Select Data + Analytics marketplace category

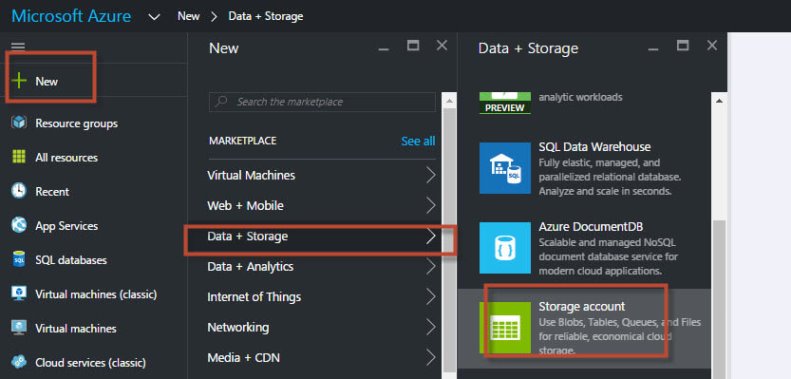click(x=250, y=266)
